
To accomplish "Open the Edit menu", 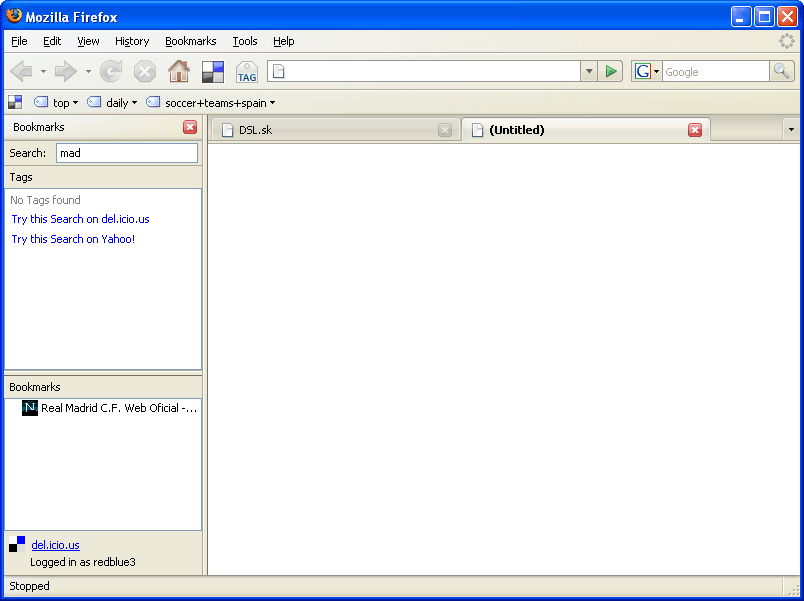I will tap(52, 41).
